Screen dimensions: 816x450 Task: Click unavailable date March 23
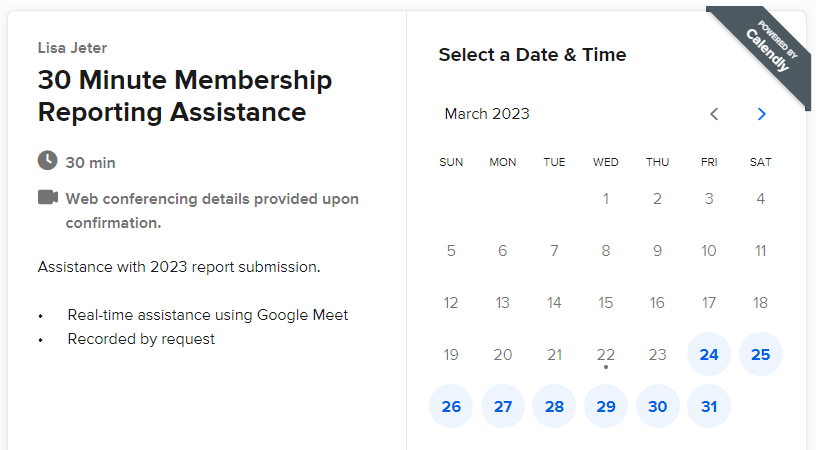point(657,354)
